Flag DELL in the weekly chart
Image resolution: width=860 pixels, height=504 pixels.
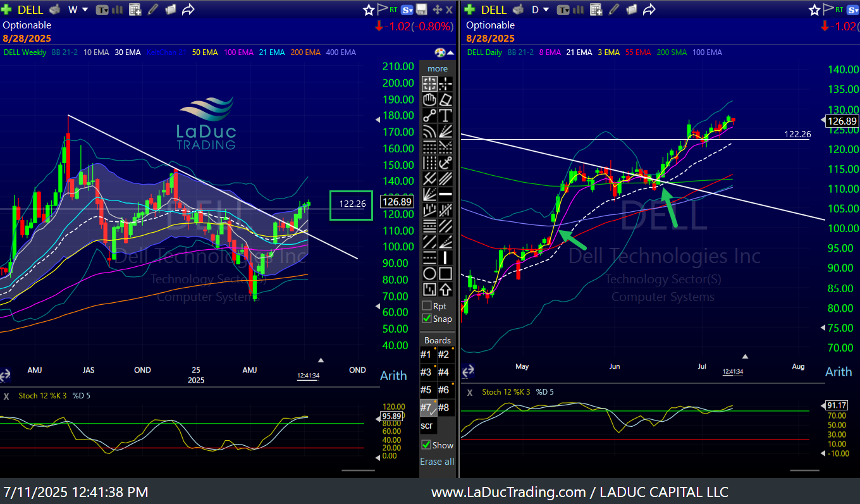click(x=383, y=9)
